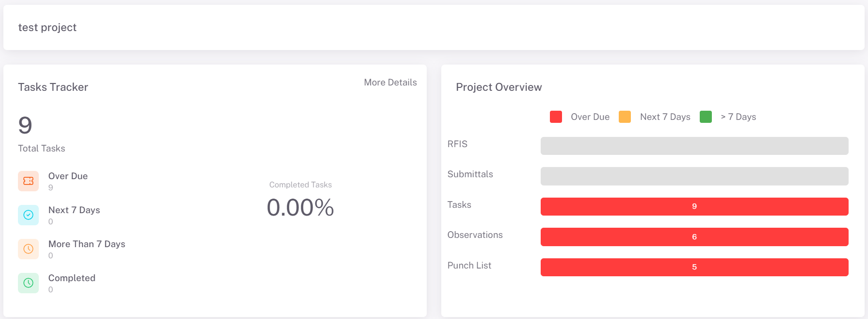Click the red Observations bar showing 6
This screenshot has height=319, width=868.
[694, 237]
